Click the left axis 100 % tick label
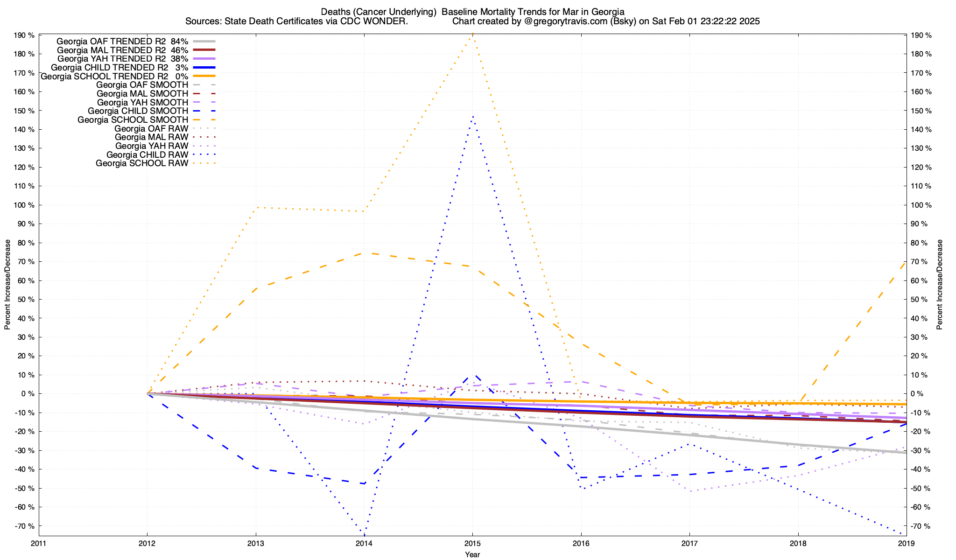Screen dimensions: 956x560 point(24,205)
